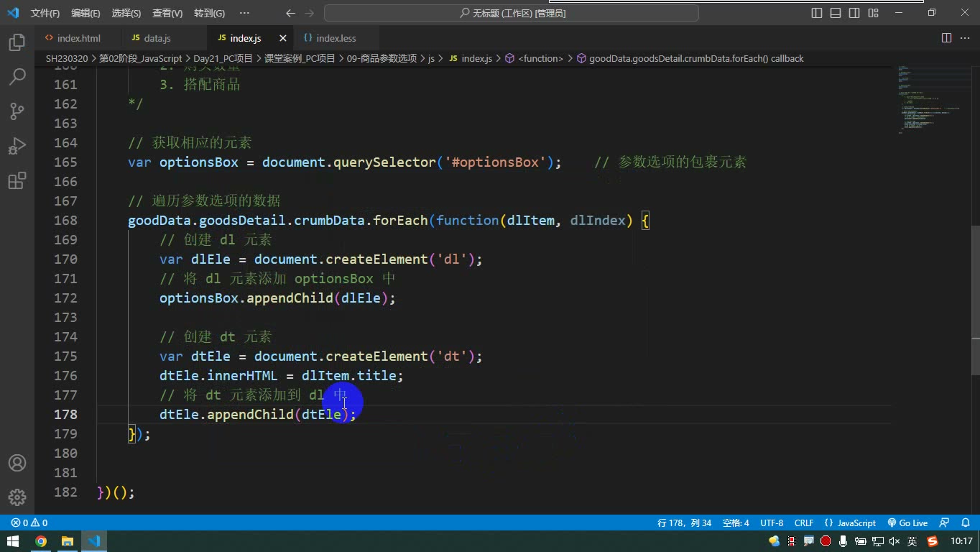The width and height of the screenshot is (980, 552).
Task: Click Go Live in status bar
Action: tap(907, 523)
